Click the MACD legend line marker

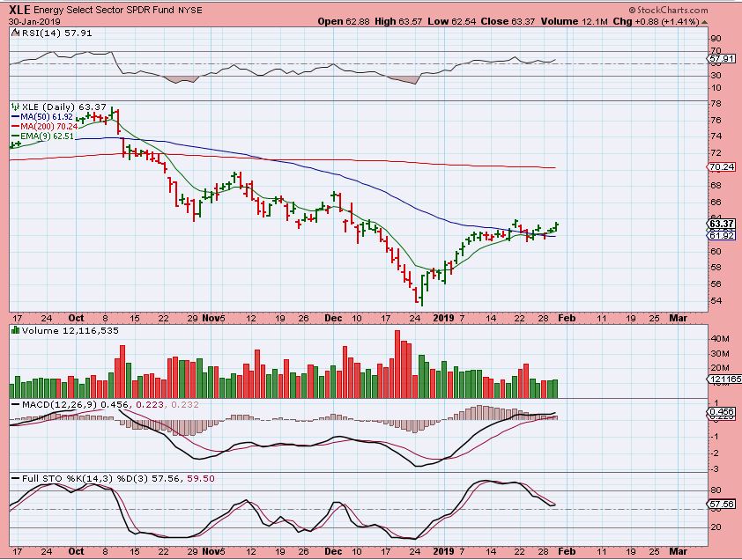pos(16,405)
